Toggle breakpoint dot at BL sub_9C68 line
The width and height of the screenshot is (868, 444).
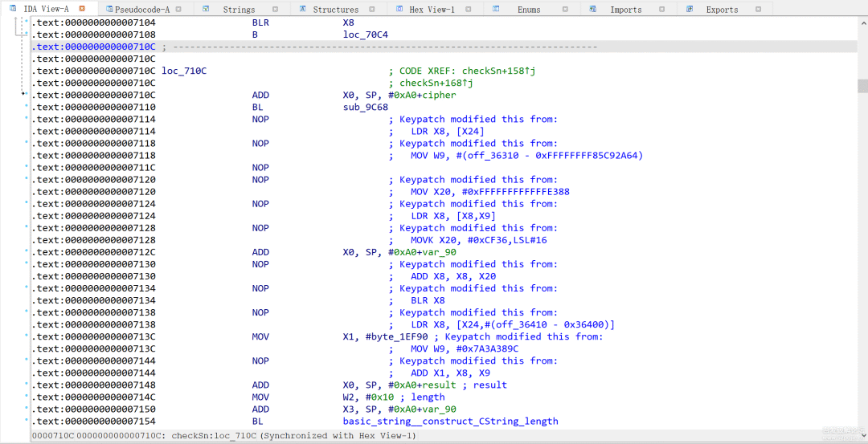point(27,107)
